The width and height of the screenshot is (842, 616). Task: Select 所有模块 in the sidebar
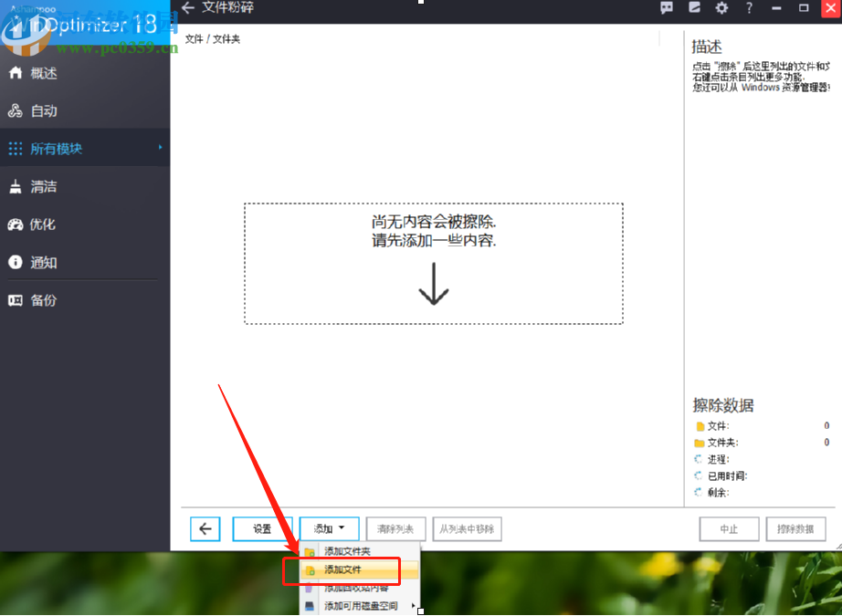tap(85, 148)
